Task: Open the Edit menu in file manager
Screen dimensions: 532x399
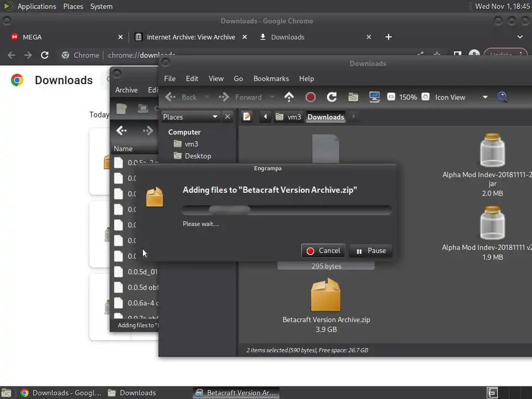Action: click(x=192, y=78)
